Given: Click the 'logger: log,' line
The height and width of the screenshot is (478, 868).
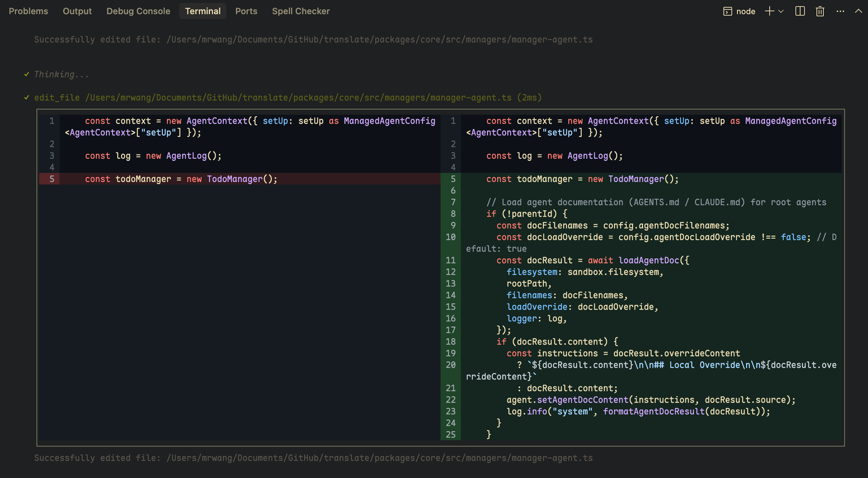Looking at the screenshot, I should (537, 319).
